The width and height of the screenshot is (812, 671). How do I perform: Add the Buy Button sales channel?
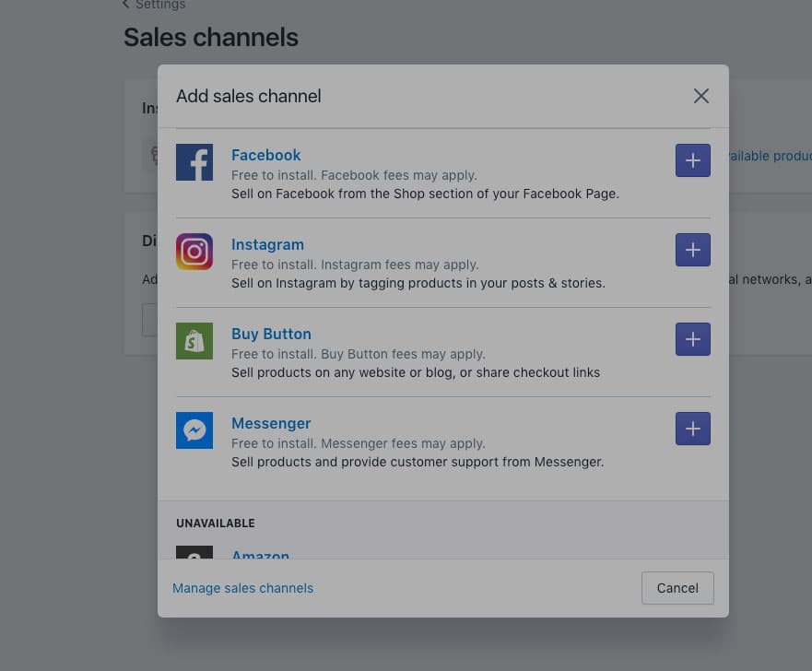(692, 339)
